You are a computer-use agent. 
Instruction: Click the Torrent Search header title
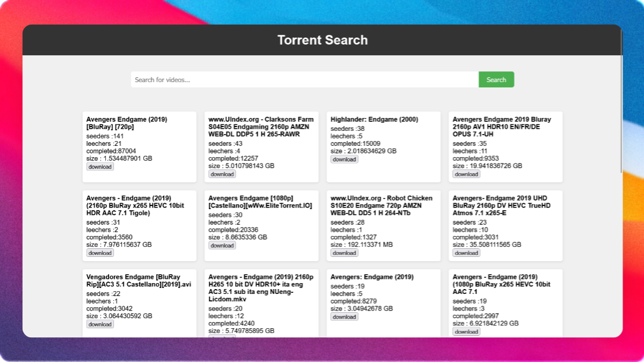tap(323, 40)
